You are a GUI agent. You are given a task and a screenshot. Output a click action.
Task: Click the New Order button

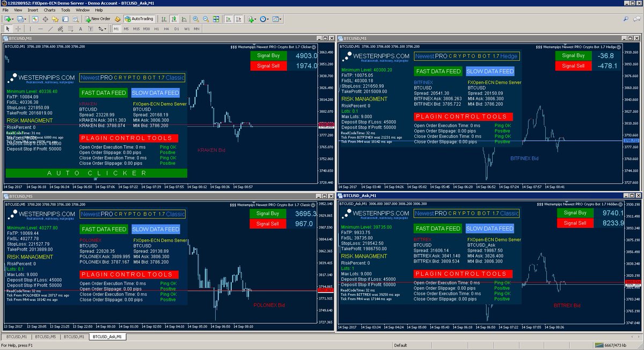(97, 19)
